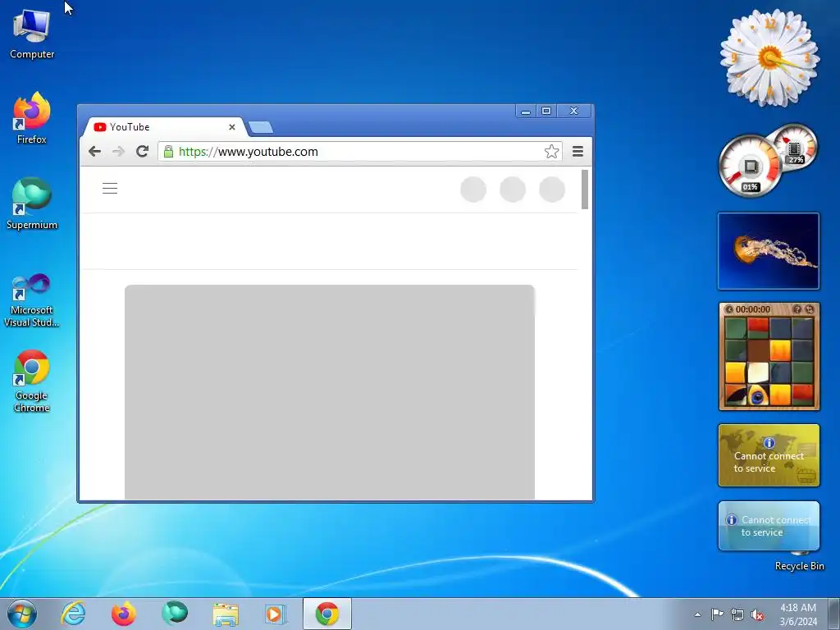Click the CPU meter gadget
This screenshot has height=630, width=840.
coord(750,166)
